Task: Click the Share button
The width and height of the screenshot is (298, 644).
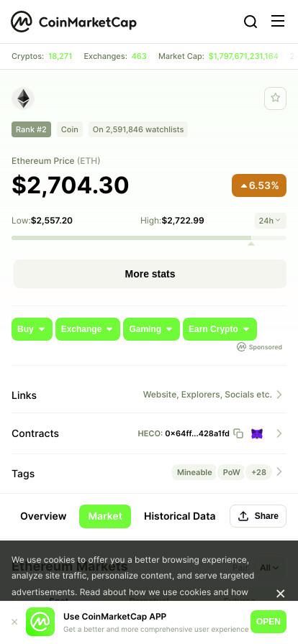Action: pyautogui.click(x=258, y=516)
